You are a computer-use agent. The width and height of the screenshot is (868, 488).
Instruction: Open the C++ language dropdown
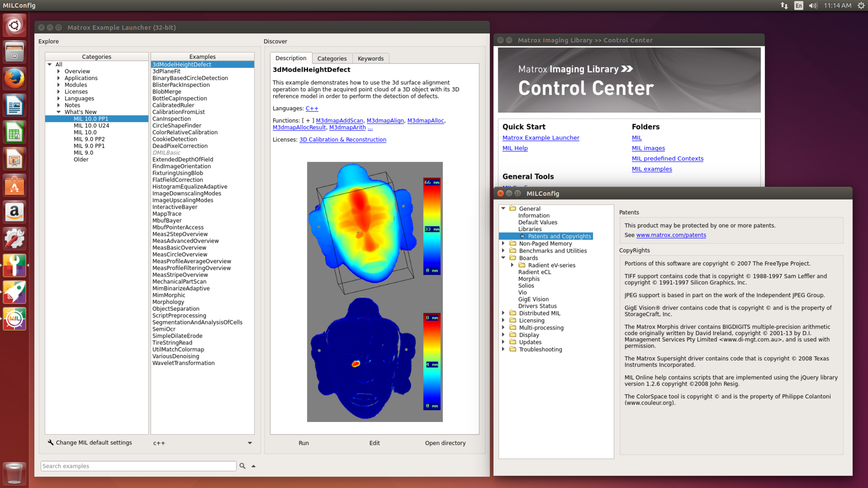(x=250, y=443)
